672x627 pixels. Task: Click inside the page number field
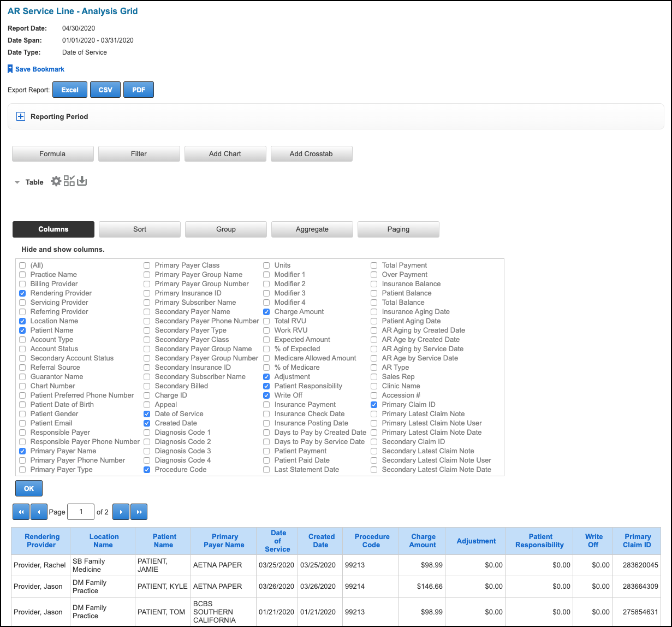(x=80, y=511)
